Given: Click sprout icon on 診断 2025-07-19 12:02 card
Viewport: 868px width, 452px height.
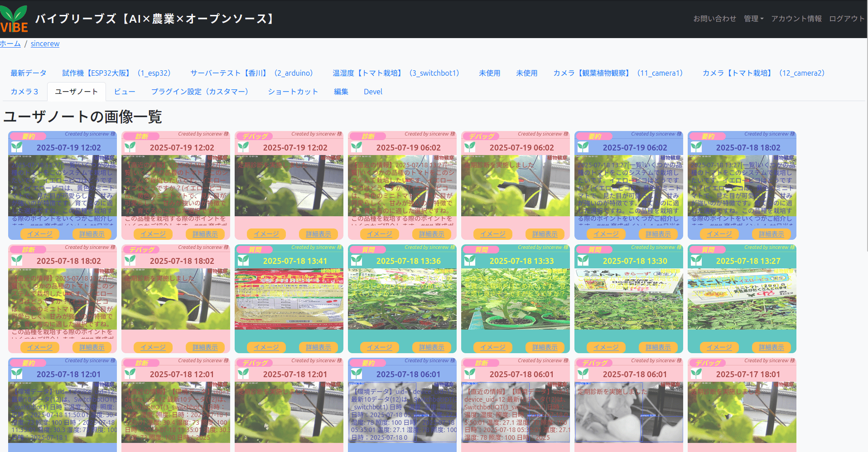Looking at the screenshot, I should pyautogui.click(x=130, y=147).
